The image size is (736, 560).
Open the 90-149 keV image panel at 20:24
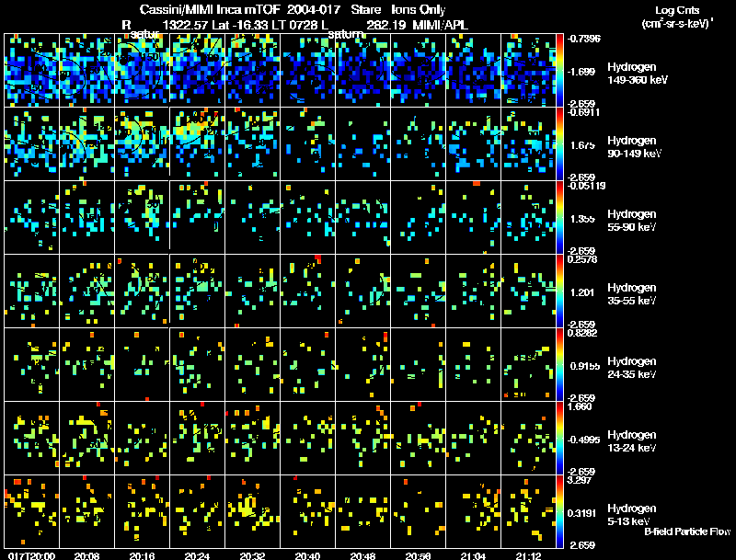(x=197, y=143)
